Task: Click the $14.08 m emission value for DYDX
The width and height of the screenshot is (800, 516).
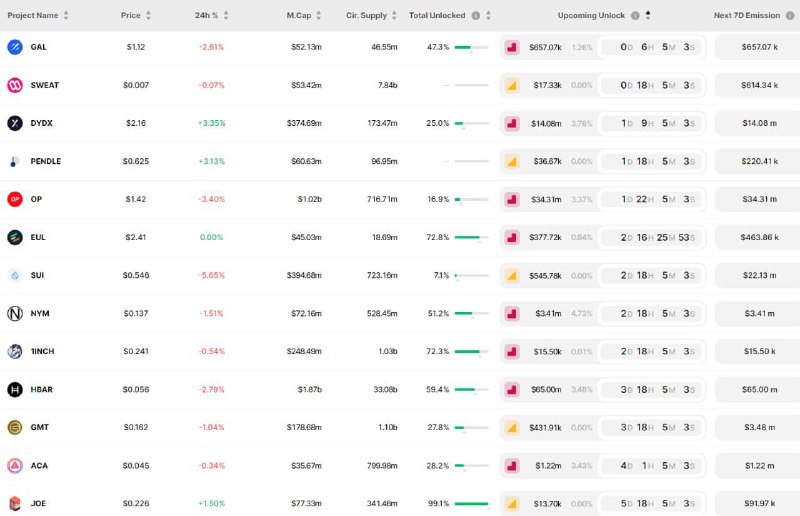Action: click(x=759, y=123)
